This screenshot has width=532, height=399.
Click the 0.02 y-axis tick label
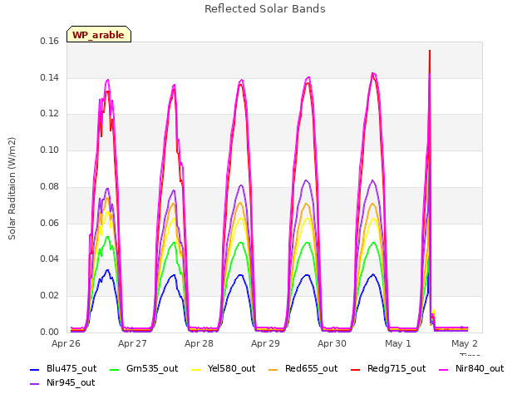tap(50, 295)
